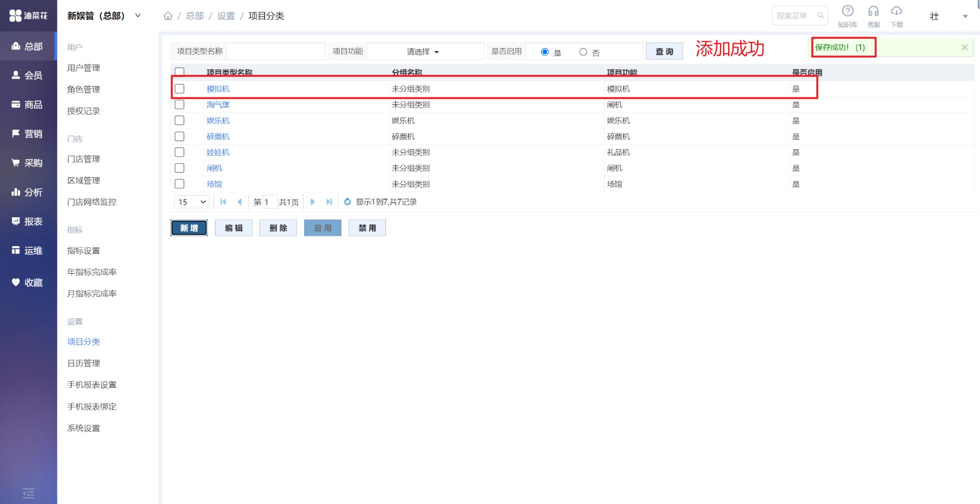Open the 运维 sidebar section
The image size is (980, 504).
28,251
